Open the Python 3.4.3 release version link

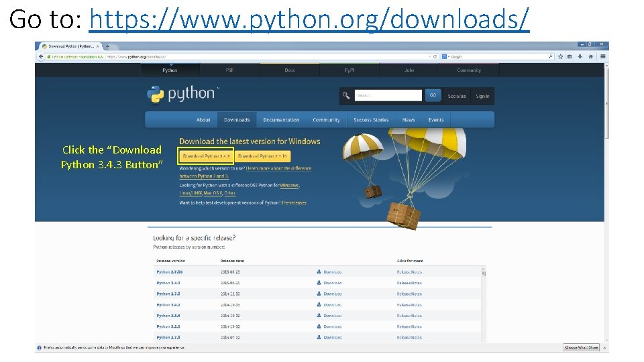[168, 283]
